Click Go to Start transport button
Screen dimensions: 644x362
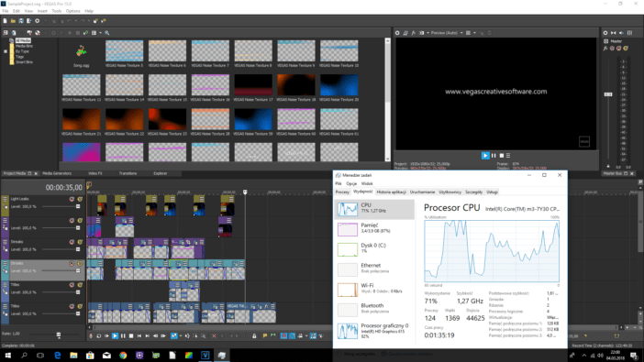coord(139,335)
